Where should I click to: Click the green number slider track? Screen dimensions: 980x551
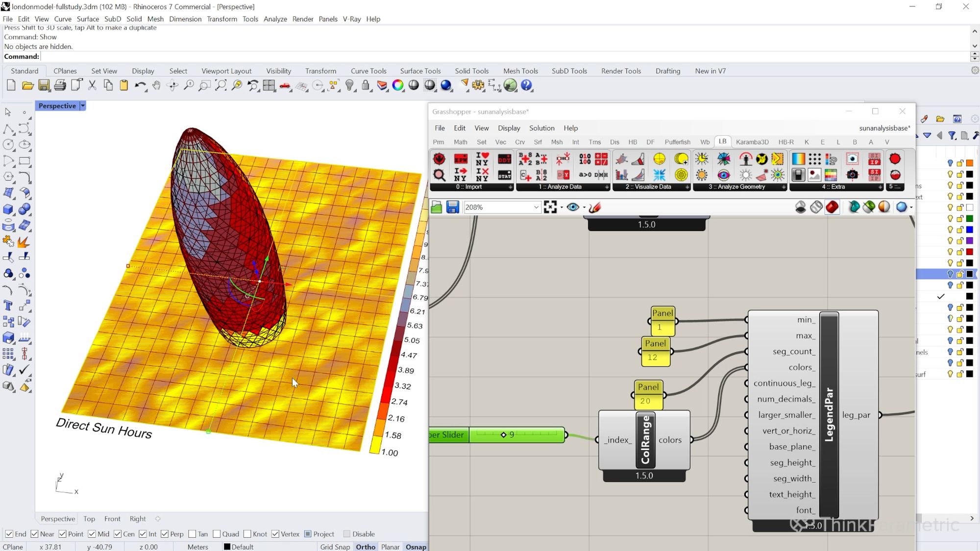[534, 434]
